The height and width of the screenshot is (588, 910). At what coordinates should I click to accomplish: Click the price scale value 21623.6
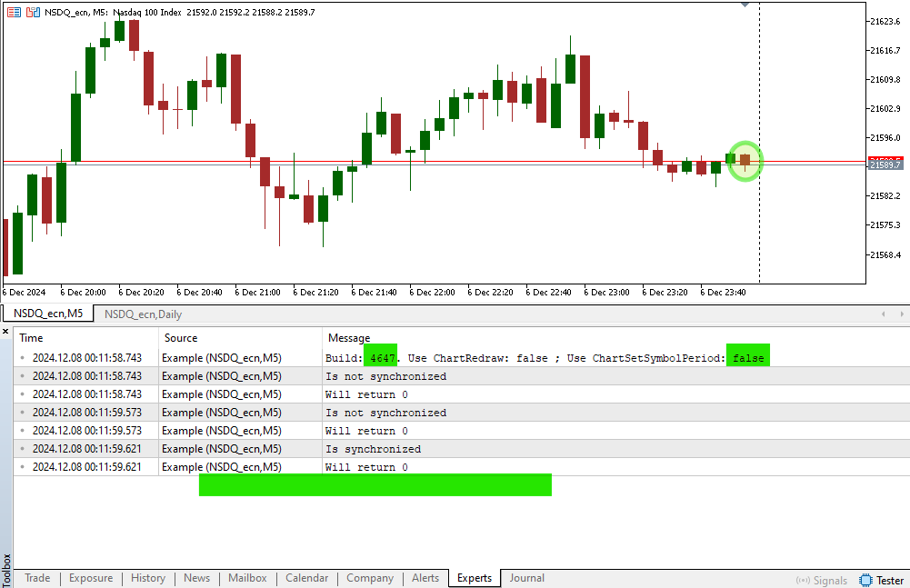[x=885, y=22]
